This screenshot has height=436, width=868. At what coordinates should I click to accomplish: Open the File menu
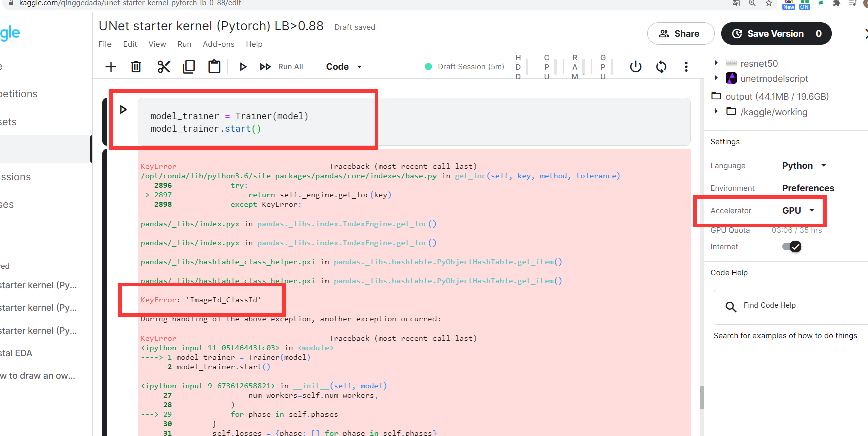105,44
